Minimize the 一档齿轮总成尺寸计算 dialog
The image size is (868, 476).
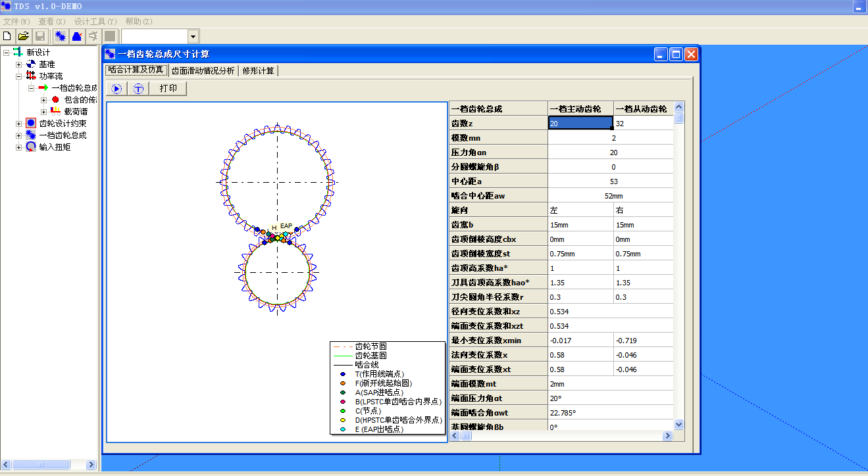pos(661,55)
